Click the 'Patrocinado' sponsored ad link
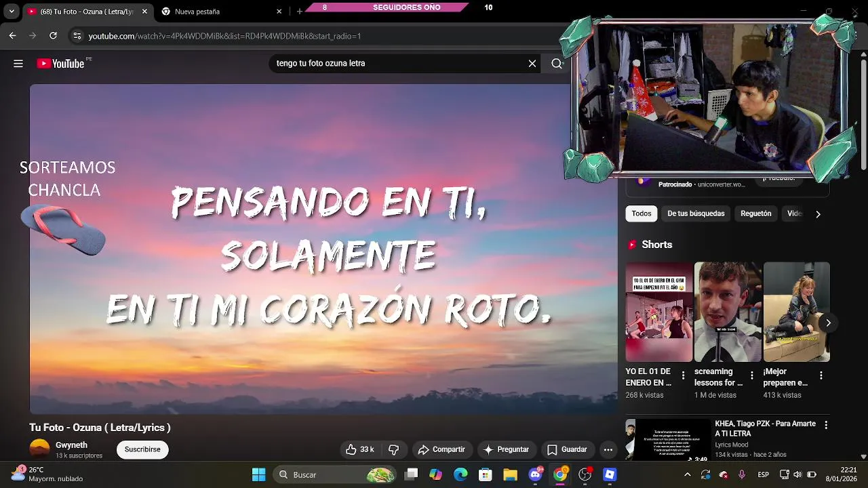The height and width of the screenshot is (488, 868). (675, 184)
